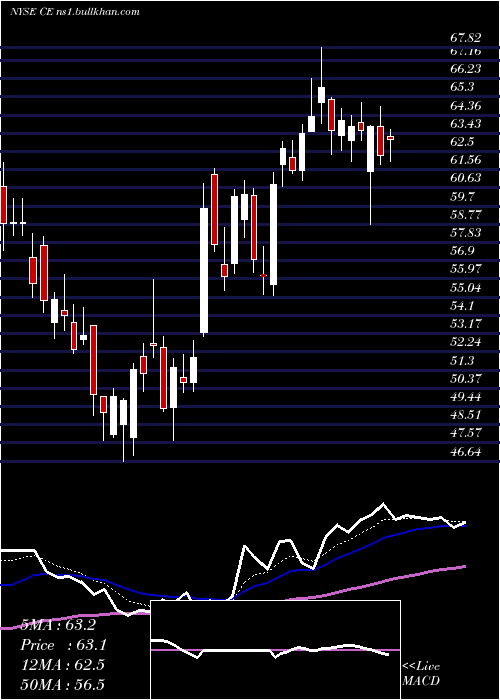This screenshot has width=500, height=700.
Task: Click the 53.17 price axis label
Action: (466, 324)
